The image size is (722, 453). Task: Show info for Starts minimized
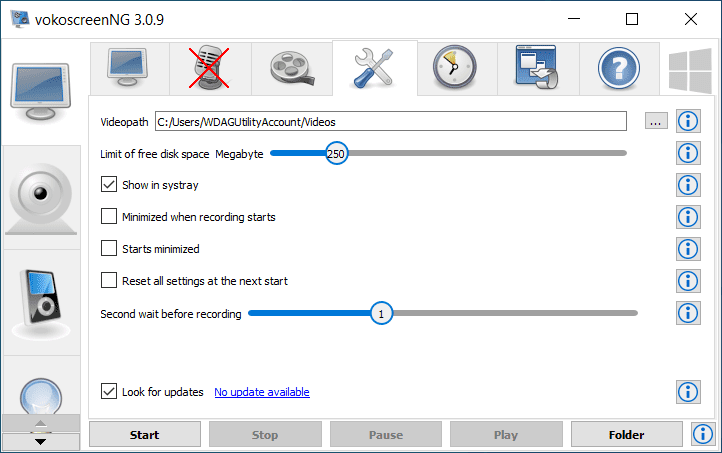click(x=688, y=249)
